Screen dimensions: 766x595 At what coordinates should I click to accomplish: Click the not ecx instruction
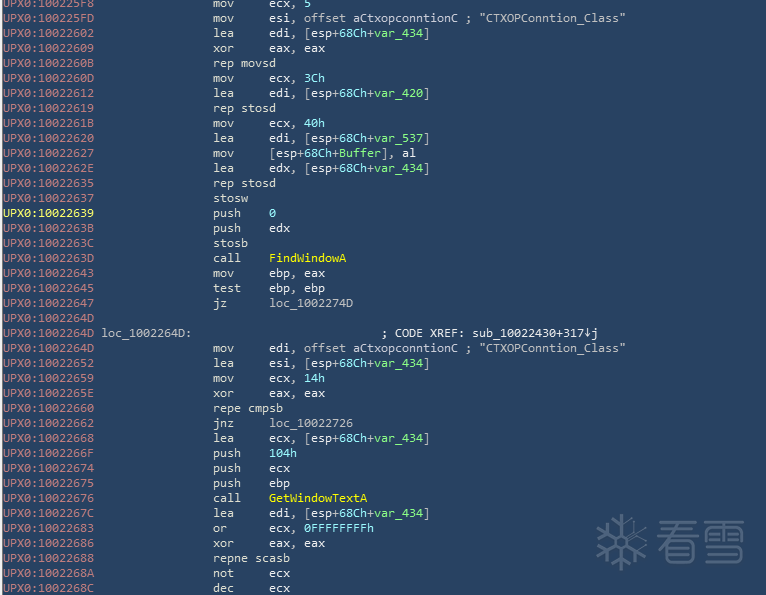(x=251, y=573)
